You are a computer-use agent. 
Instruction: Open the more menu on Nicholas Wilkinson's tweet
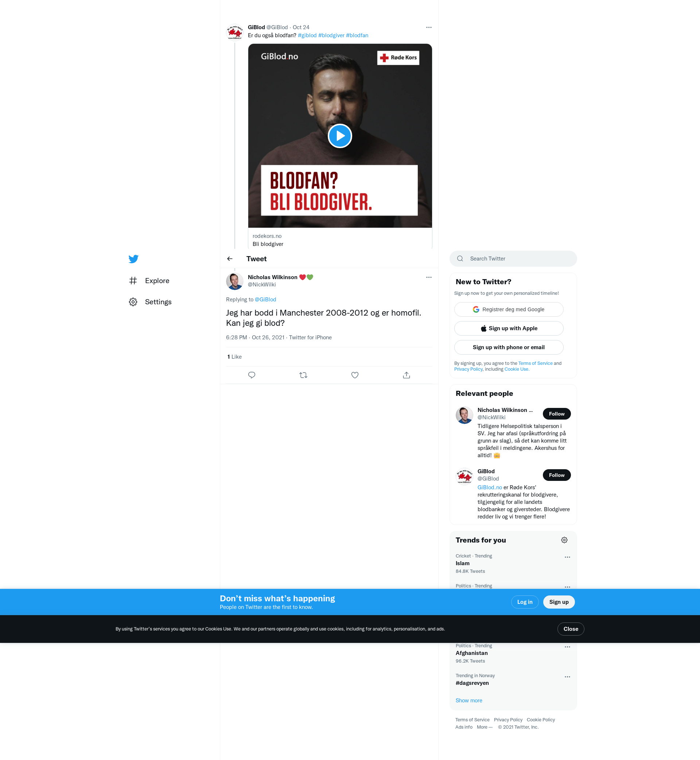pyautogui.click(x=428, y=277)
